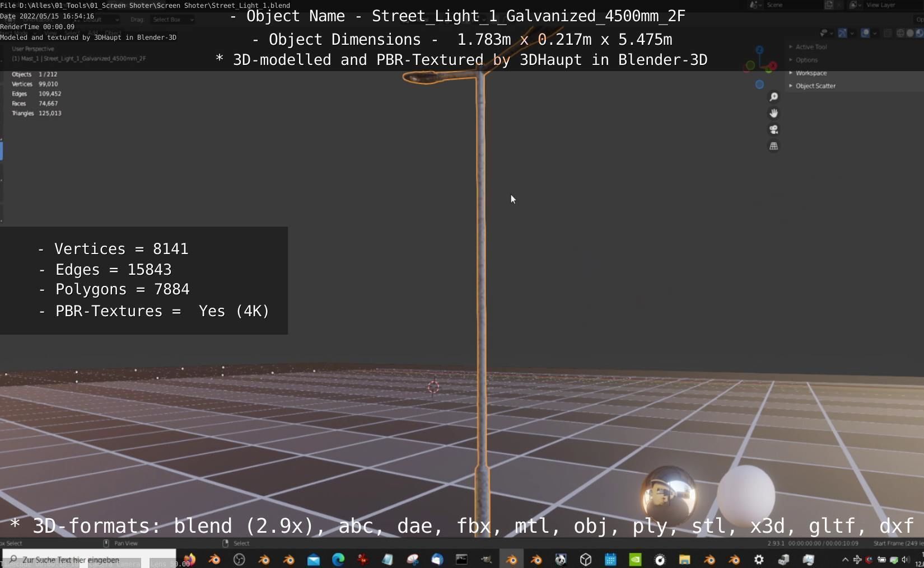Open File Explorer from the taskbar
Viewport: 924px width, 568px height.
(x=684, y=559)
